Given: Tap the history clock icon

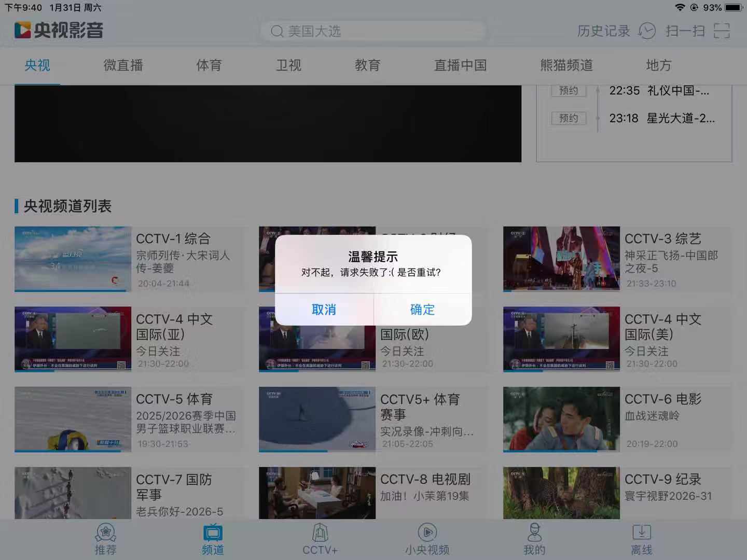Looking at the screenshot, I should [646, 31].
